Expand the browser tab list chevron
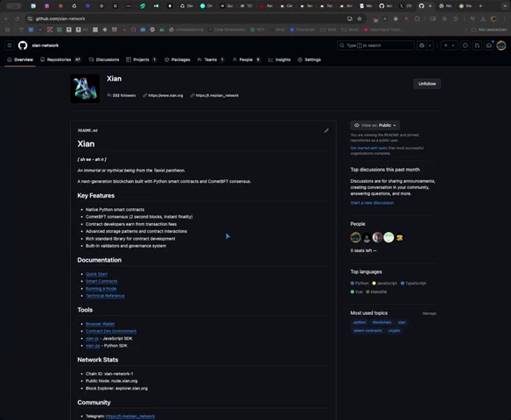 [x=505, y=6]
